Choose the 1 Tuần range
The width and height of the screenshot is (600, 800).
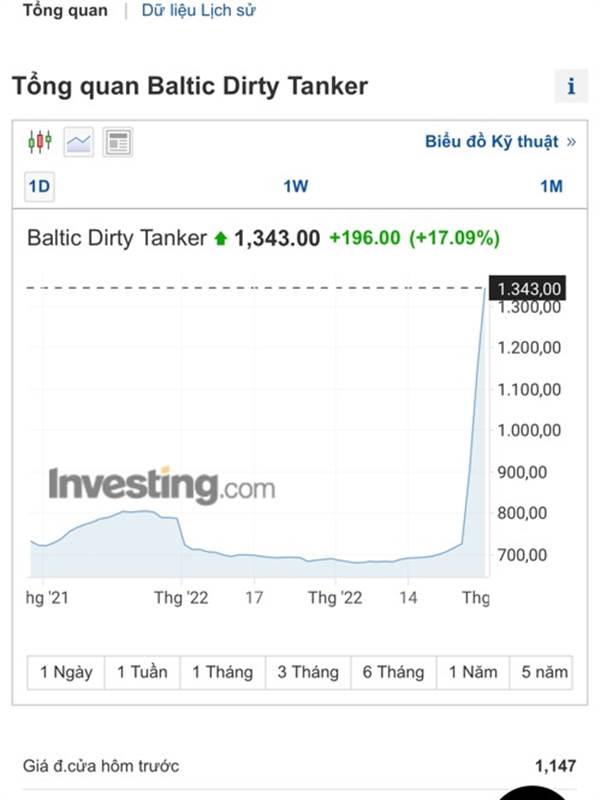(x=142, y=672)
